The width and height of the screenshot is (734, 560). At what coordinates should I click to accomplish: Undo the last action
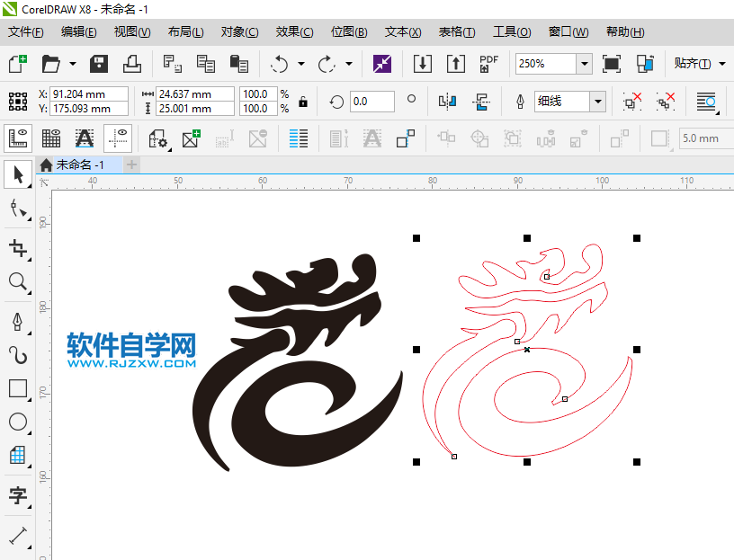click(x=279, y=64)
